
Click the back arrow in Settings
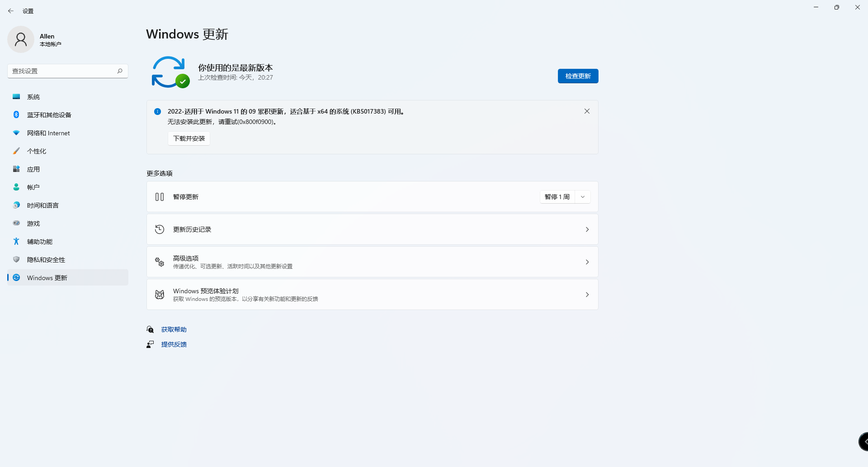[x=11, y=11]
